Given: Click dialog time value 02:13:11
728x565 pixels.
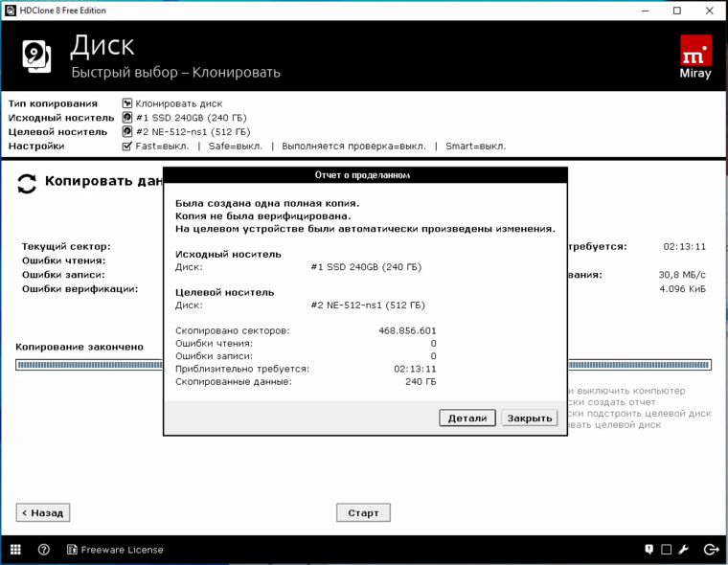Looking at the screenshot, I should (415, 369).
